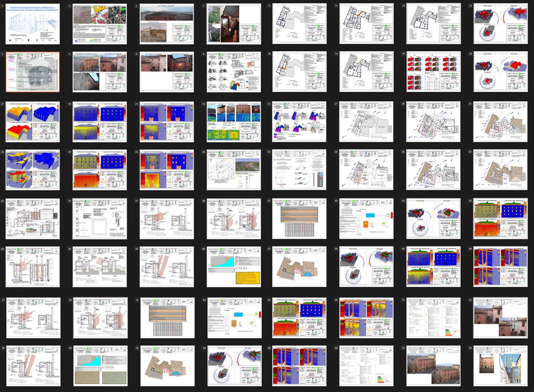This screenshot has width=534, height=392.
Task: Select the slide 53 thumbnail
Action: click(501, 318)
